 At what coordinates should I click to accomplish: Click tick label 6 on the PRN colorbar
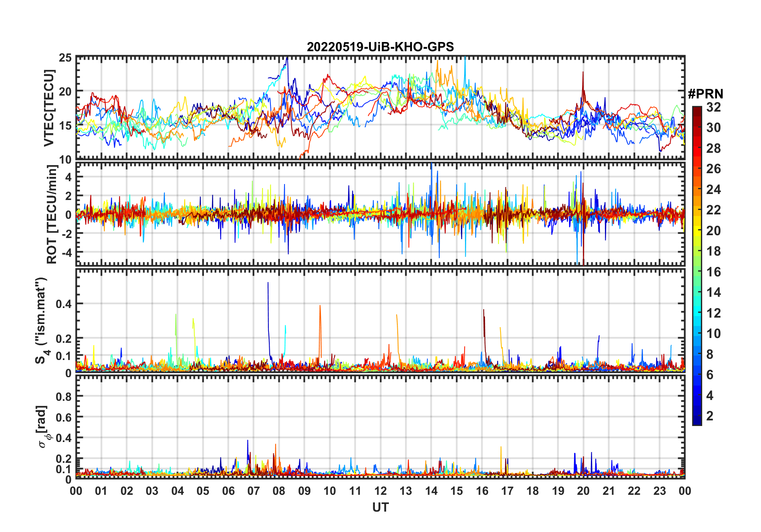pyautogui.click(x=710, y=375)
